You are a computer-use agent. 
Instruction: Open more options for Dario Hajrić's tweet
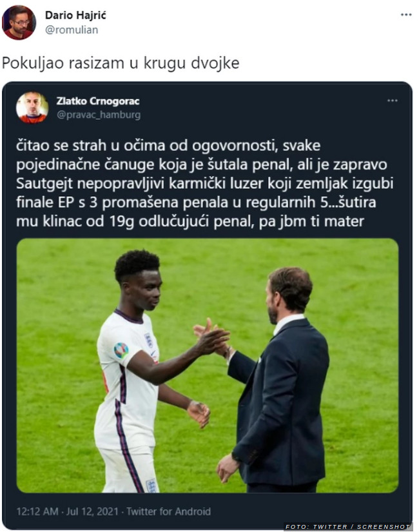click(x=405, y=15)
